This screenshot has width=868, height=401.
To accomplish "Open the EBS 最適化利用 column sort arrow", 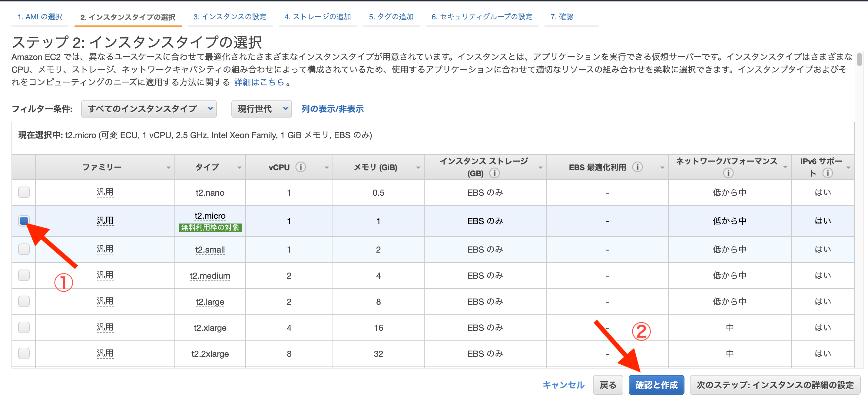I will 662,167.
